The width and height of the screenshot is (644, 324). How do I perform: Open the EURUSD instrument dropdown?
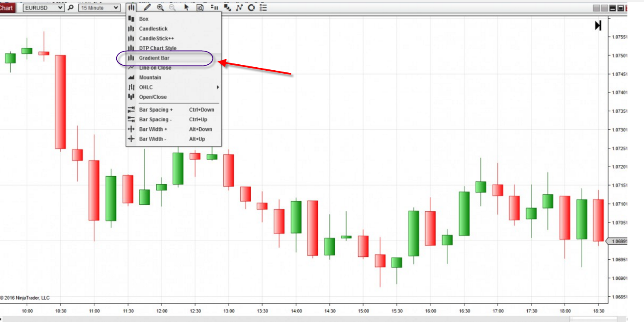(x=43, y=8)
